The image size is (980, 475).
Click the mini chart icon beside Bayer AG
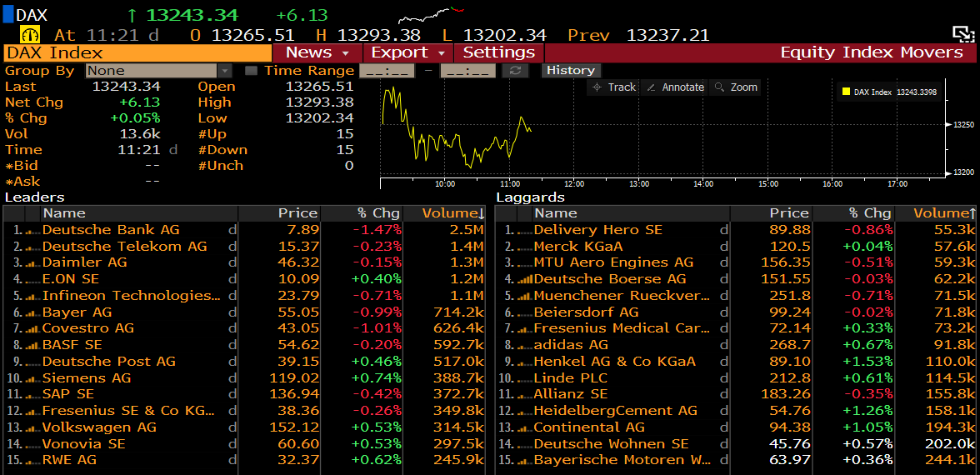point(32,312)
